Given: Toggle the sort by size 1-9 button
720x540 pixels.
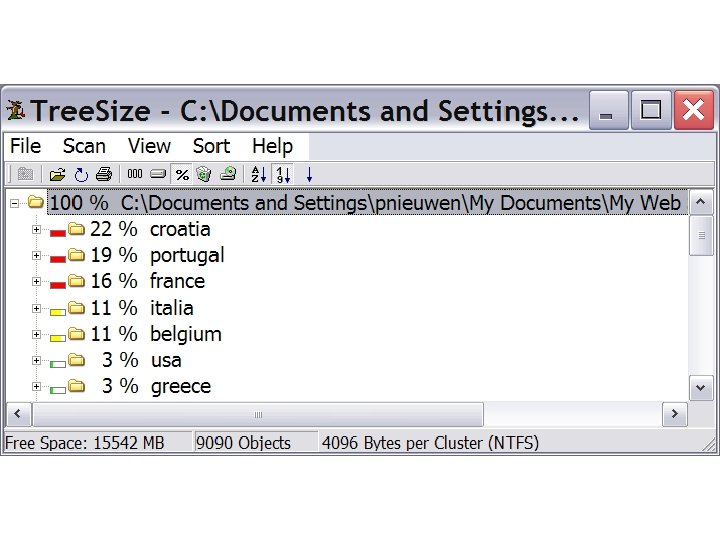Looking at the screenshot, I should point(283,174).
